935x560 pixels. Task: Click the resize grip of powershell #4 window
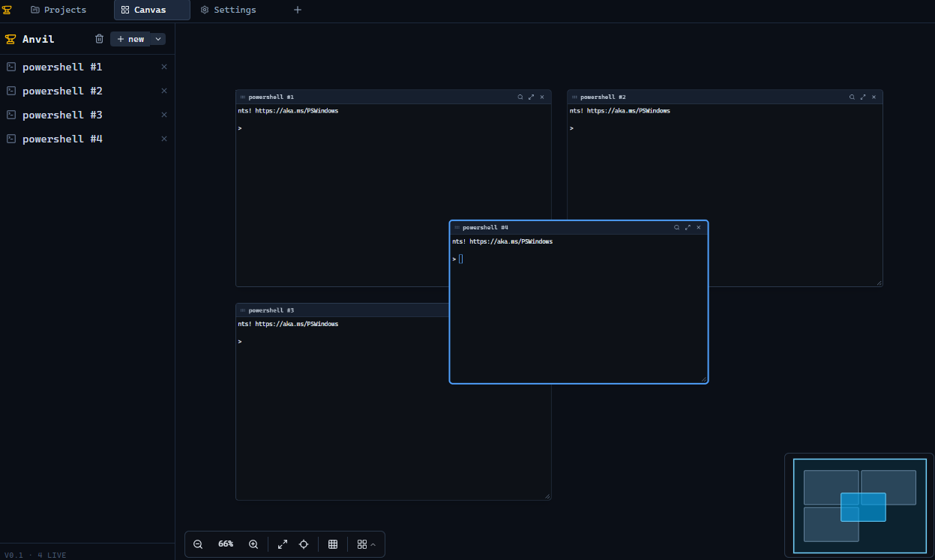[704, 379]
